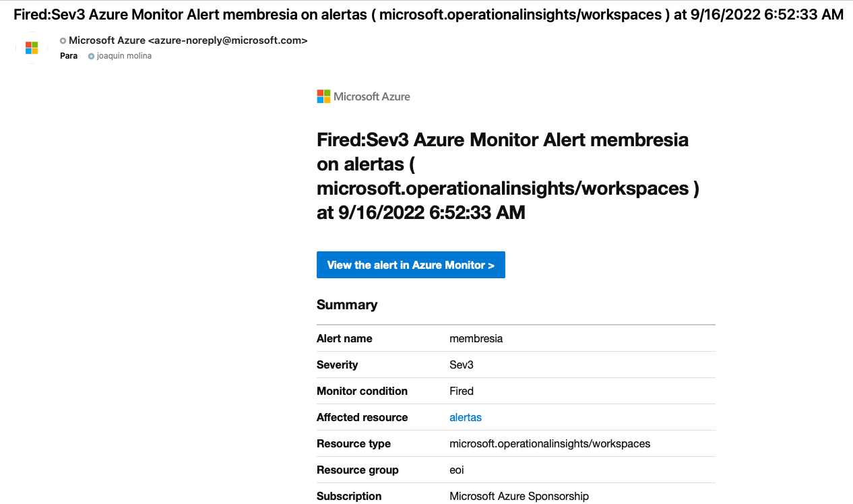Click the Sev3 severity value

point(462,365)
